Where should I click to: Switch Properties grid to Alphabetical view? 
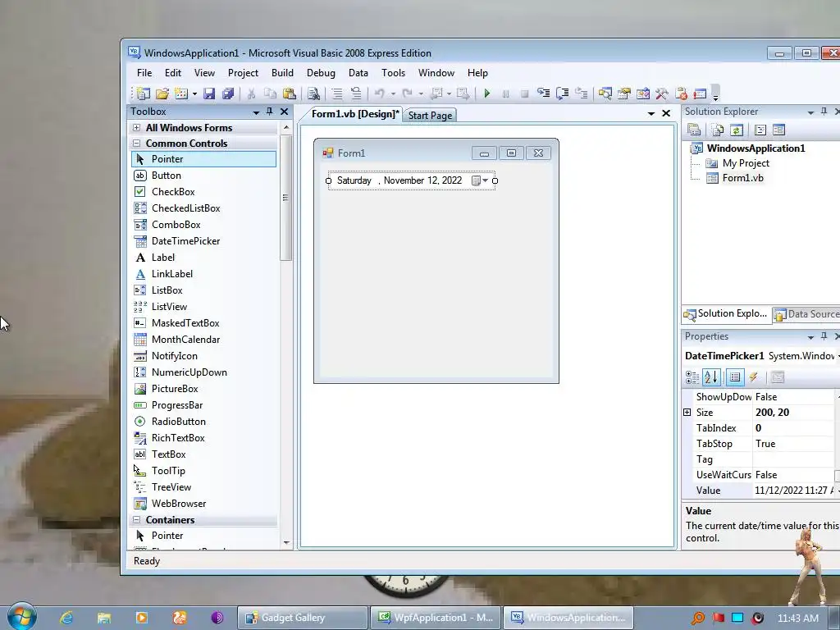(x=711, y=377)
